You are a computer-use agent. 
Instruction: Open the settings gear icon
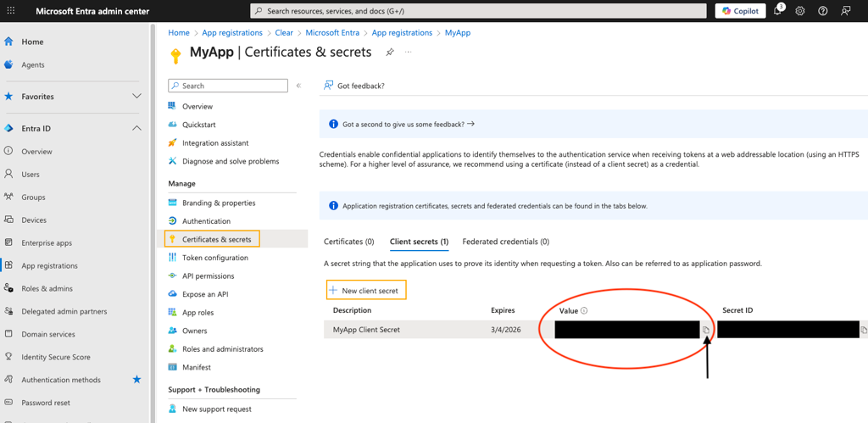click(x=800, y=11)
